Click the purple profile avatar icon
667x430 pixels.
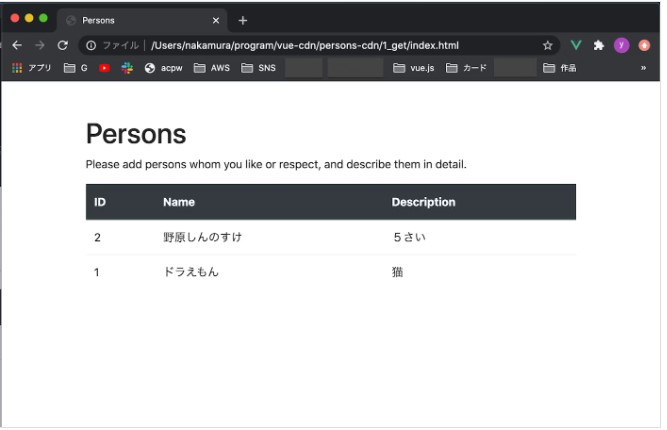click(621, 45)
